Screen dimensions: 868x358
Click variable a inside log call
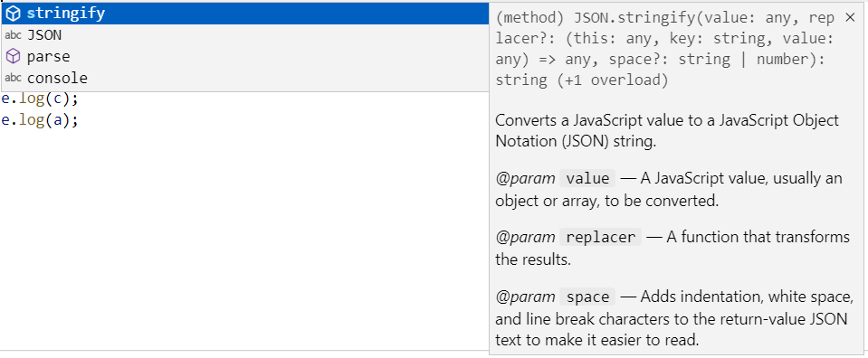[58, 120]
